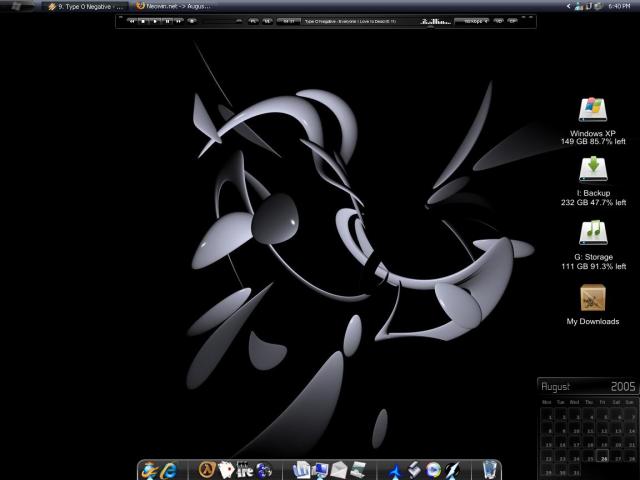Skip to previous track in player
640x480 pixels.
[x=132, y=21]
